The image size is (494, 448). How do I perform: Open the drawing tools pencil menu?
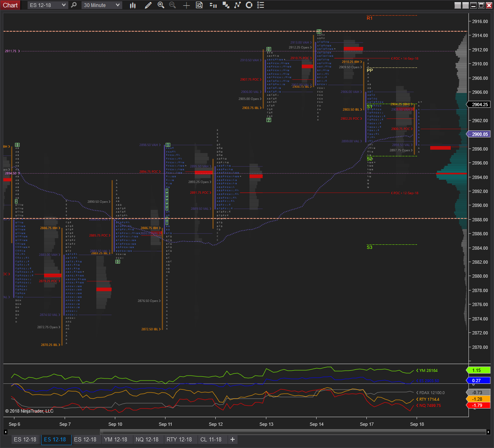click(149, 5)
